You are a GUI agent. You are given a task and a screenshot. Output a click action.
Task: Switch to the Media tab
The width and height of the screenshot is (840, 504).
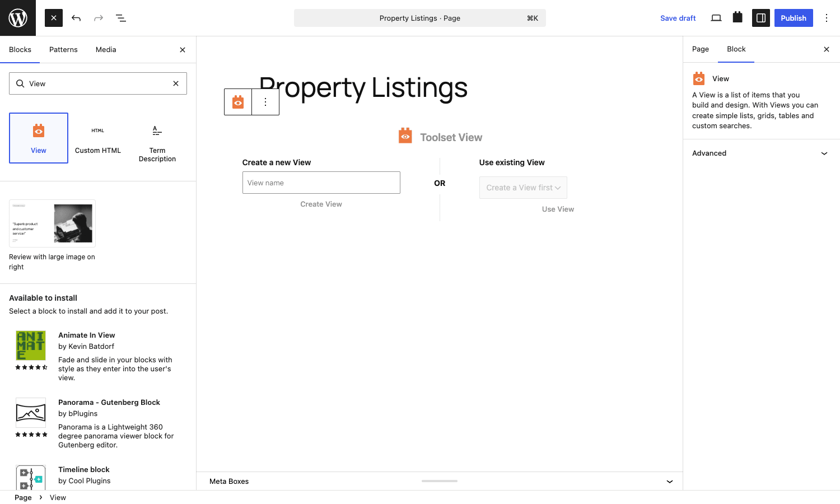coord(106,50)
